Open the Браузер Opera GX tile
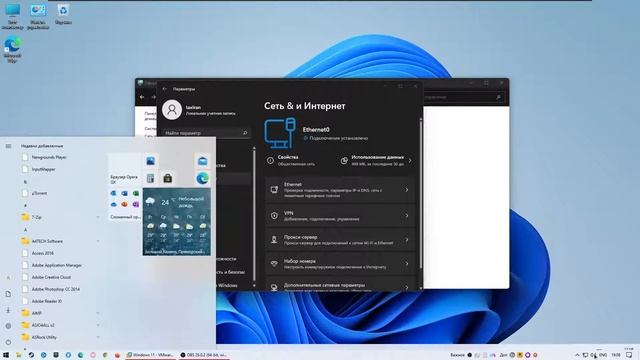The width and height of the screenshot is (640, 360). click(x=124, y=169)
